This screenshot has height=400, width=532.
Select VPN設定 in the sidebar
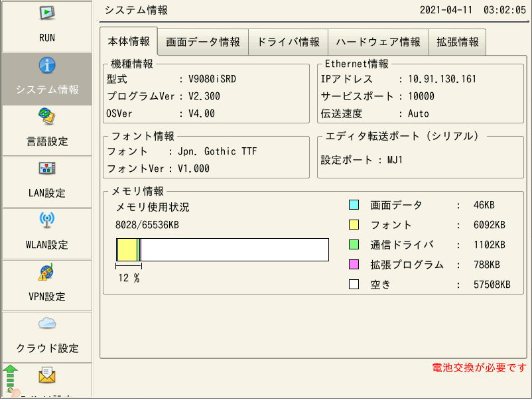coord(46,285)
